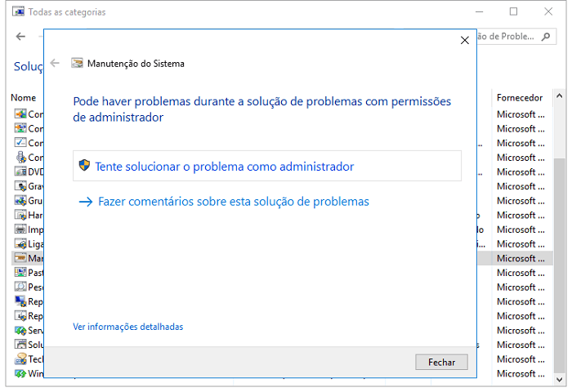Click the search magnifier in background window
Image resolution: width=572 pixels, height=392 pixels.
546,37
